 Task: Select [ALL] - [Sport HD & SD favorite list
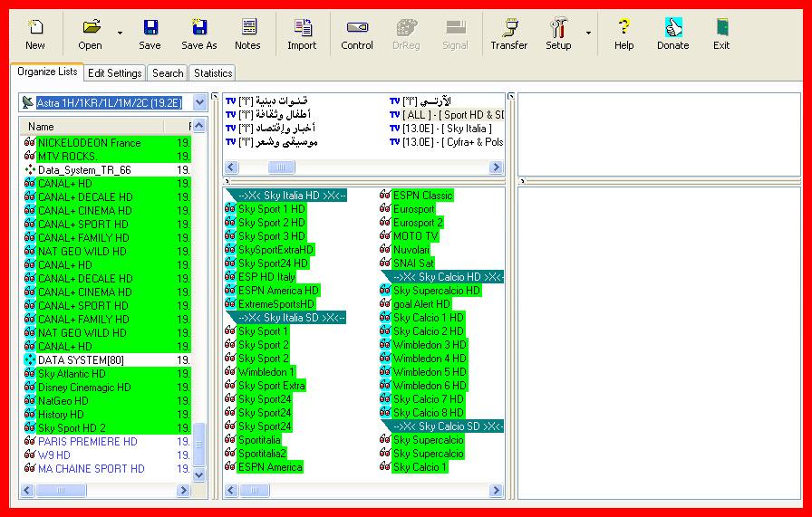(x=447, y=115)
